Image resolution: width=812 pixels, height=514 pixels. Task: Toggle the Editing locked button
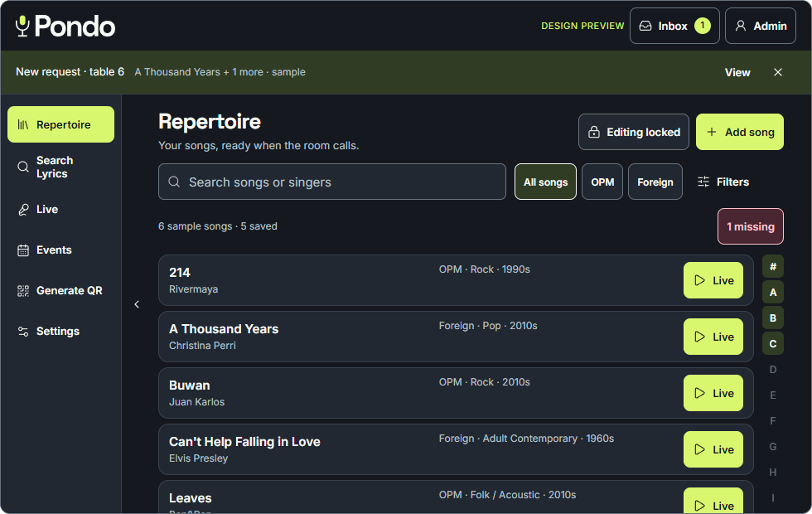coord(633,132)
